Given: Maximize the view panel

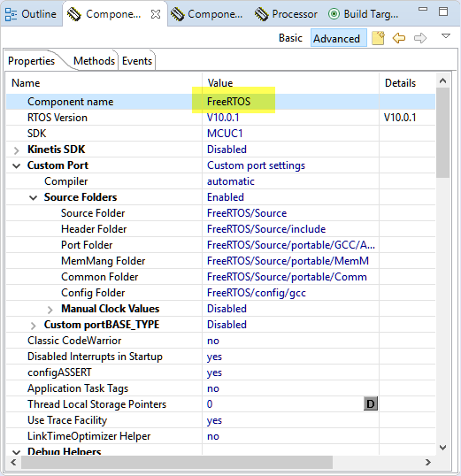Looking at the screenshot, I should 443,12.
